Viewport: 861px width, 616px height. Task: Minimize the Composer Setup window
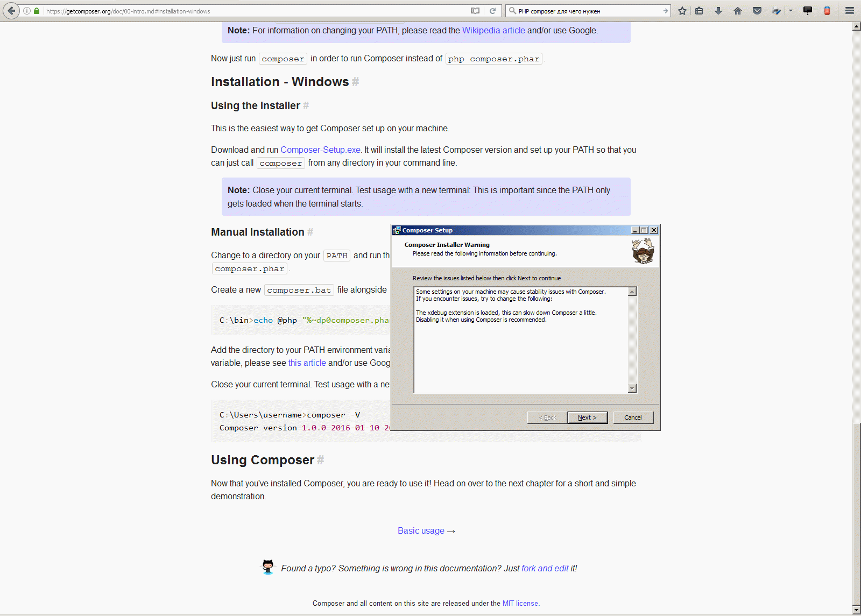tap(635, 230)
